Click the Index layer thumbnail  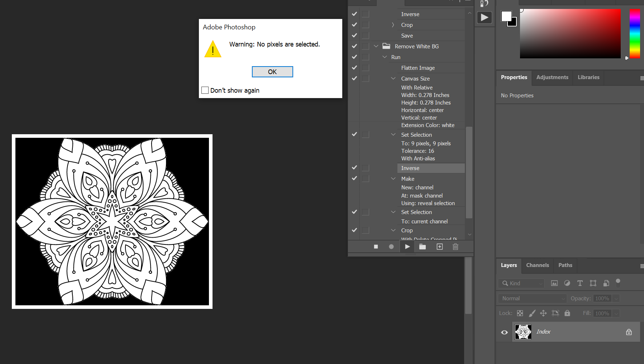523,332
